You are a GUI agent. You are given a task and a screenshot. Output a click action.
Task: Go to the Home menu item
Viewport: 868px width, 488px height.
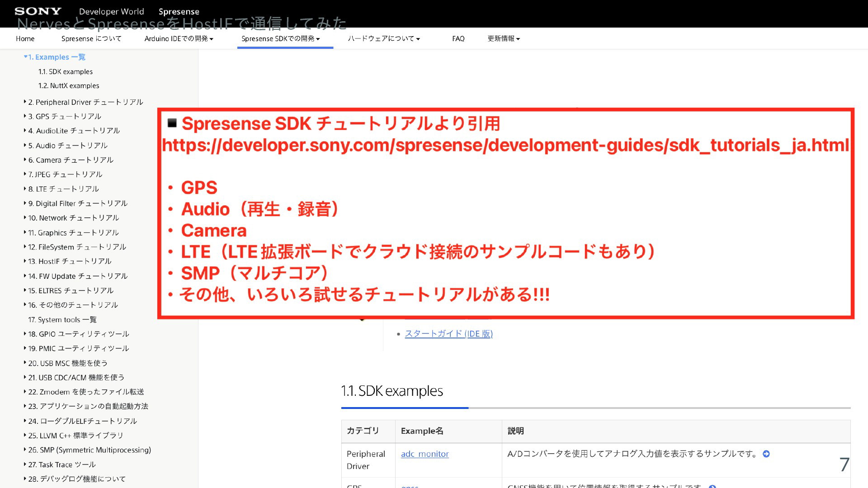[25, 38]
